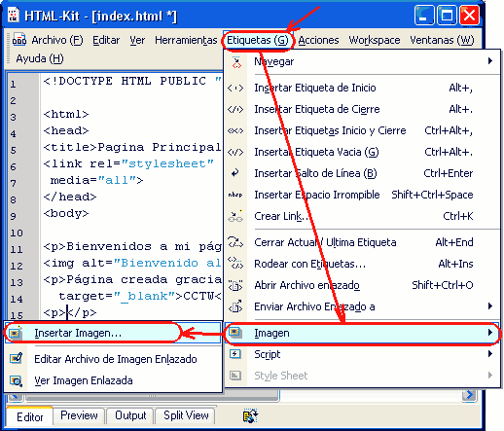Click the document icon beside Archivo
Viewport: 504px width, 431px height.
point(19,39)
